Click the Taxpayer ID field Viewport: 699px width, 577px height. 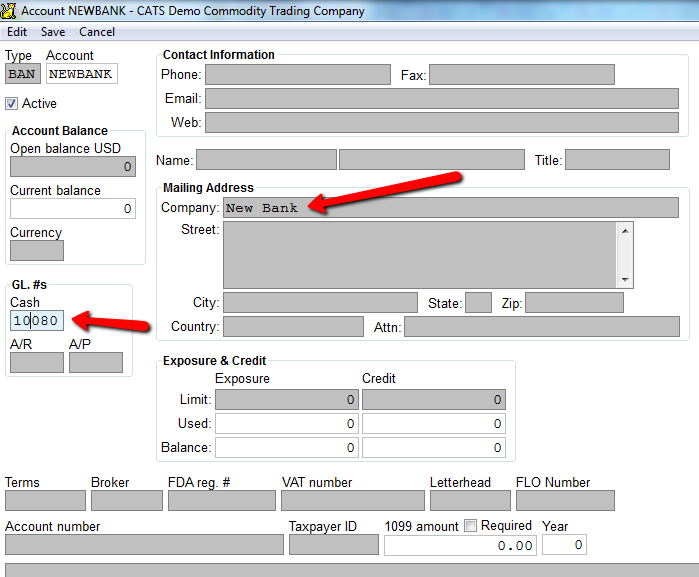click(x=334, y=545)
